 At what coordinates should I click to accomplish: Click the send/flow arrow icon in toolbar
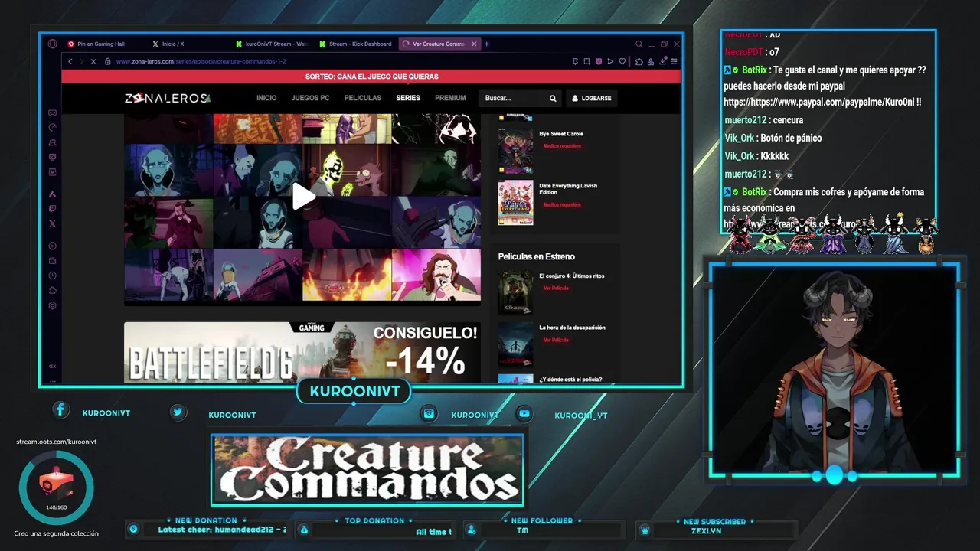(610, 61)
